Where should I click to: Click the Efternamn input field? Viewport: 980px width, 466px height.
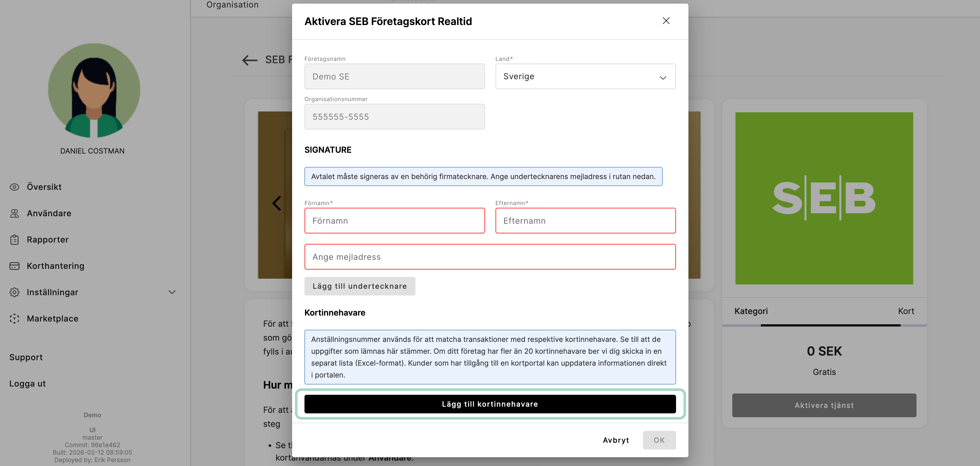point(585,221)
